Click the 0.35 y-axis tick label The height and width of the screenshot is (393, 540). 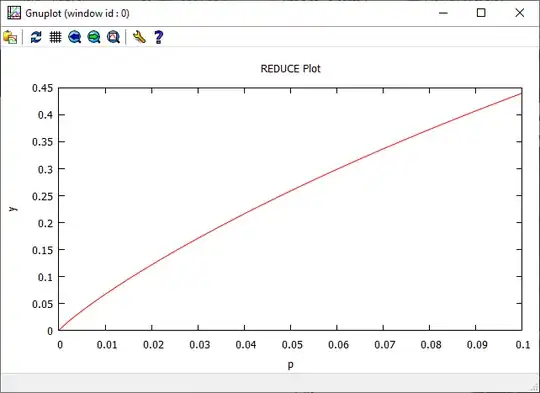(x=43, y=142)
